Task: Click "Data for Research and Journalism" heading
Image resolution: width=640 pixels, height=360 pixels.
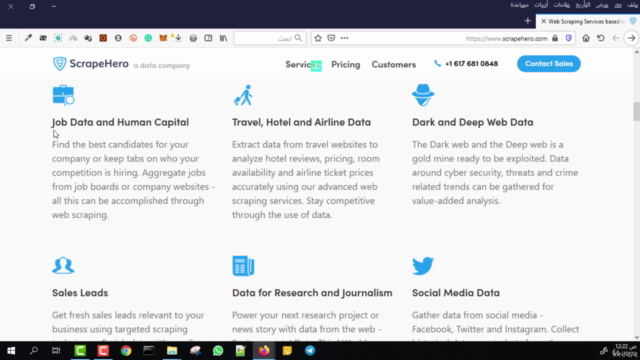Action: click(x=312, y=293)
